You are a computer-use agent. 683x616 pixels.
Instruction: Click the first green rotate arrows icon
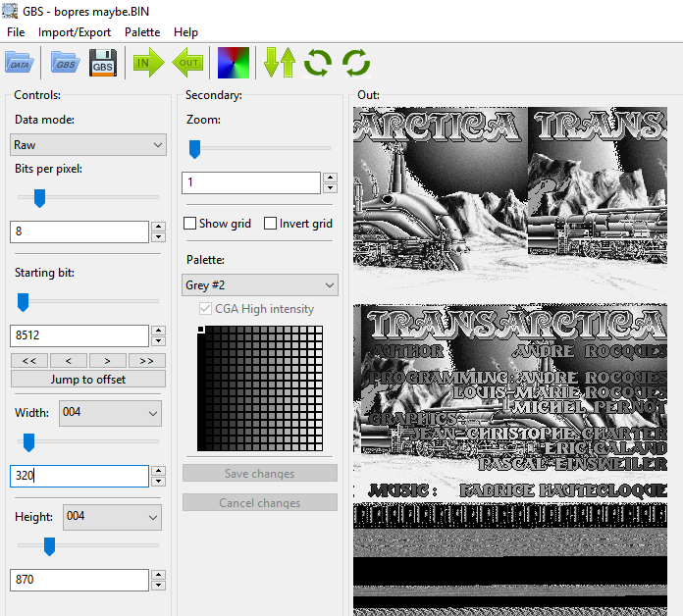[x=317, y=63]
